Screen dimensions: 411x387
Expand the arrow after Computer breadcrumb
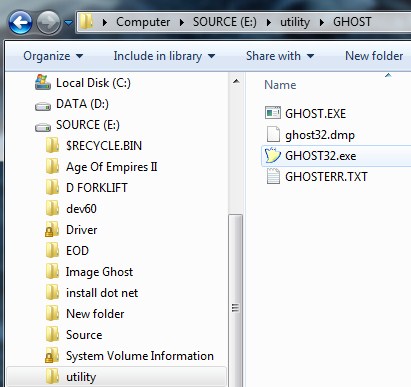click(x=182, y=22)
